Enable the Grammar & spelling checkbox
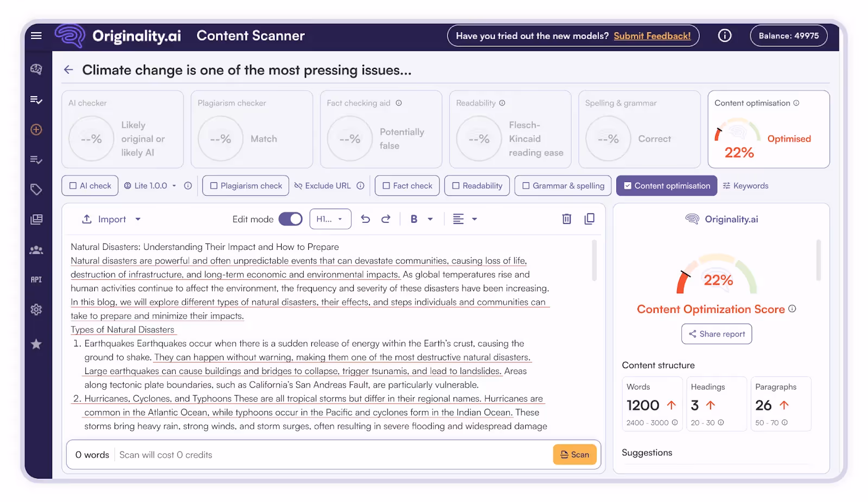The width and height of the screenshot is (868, 502). point(526,185)
